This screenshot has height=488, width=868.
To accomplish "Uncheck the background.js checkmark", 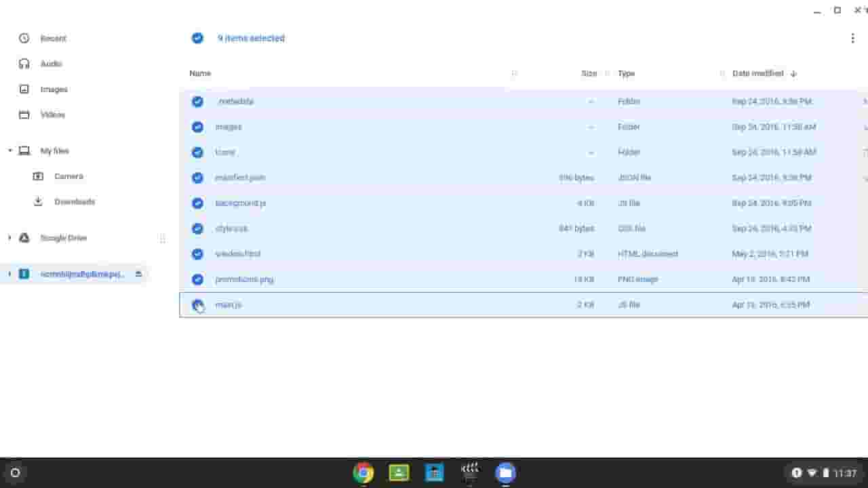I will click(x=197, y=203).
